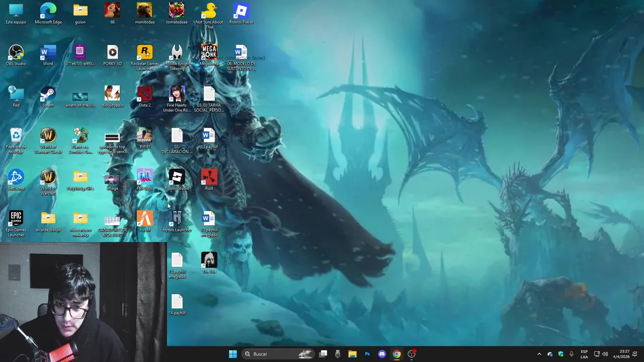Image resolution: width=644 pixels, height=362 pixels.
Task: Launch Fall Guys from the desktop
Action: 144,180
